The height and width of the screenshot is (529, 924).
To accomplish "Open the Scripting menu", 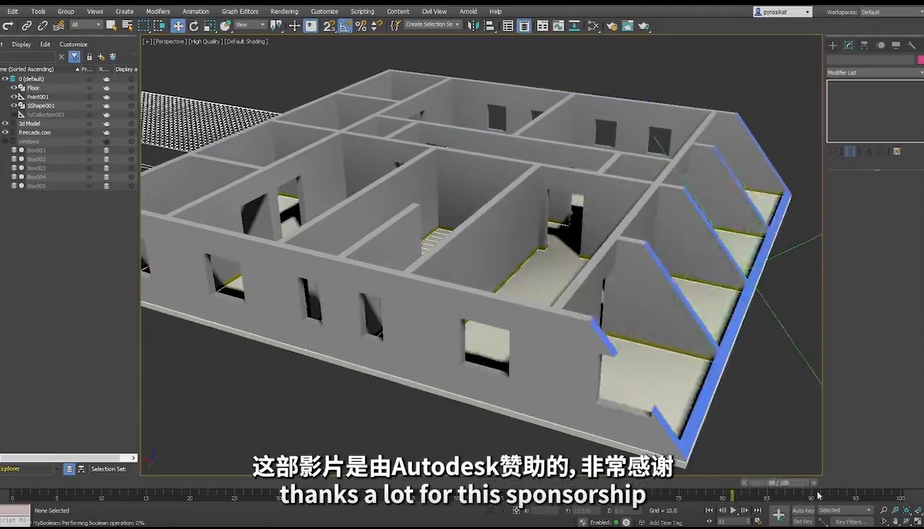I will [362, 11].
